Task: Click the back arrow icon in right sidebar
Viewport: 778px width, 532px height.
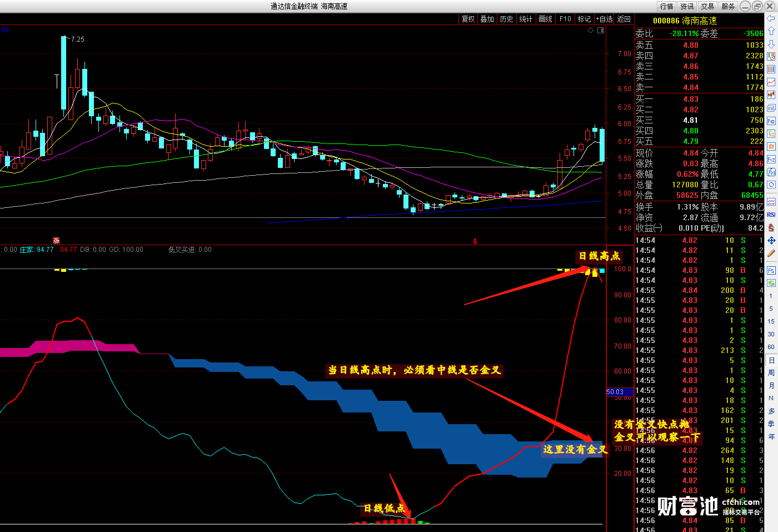Action: 771,18
